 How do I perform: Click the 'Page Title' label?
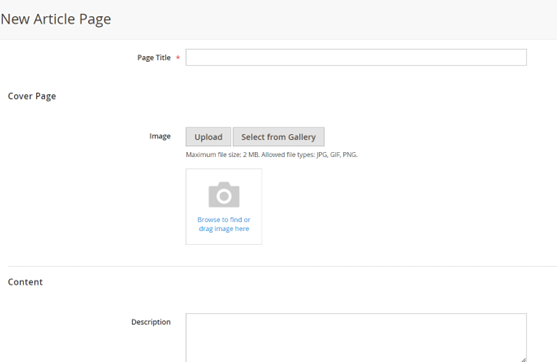154,58
